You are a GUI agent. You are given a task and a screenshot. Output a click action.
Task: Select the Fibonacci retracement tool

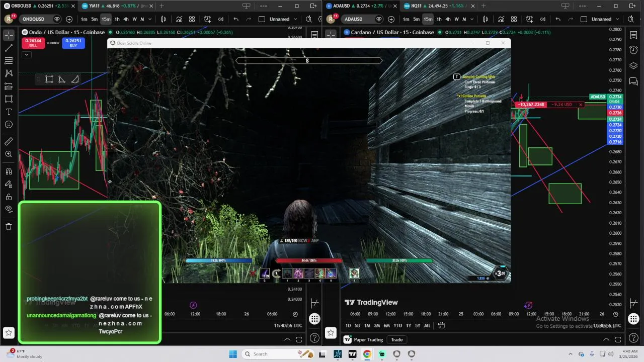pyautogui.click(x=9, y=61)
